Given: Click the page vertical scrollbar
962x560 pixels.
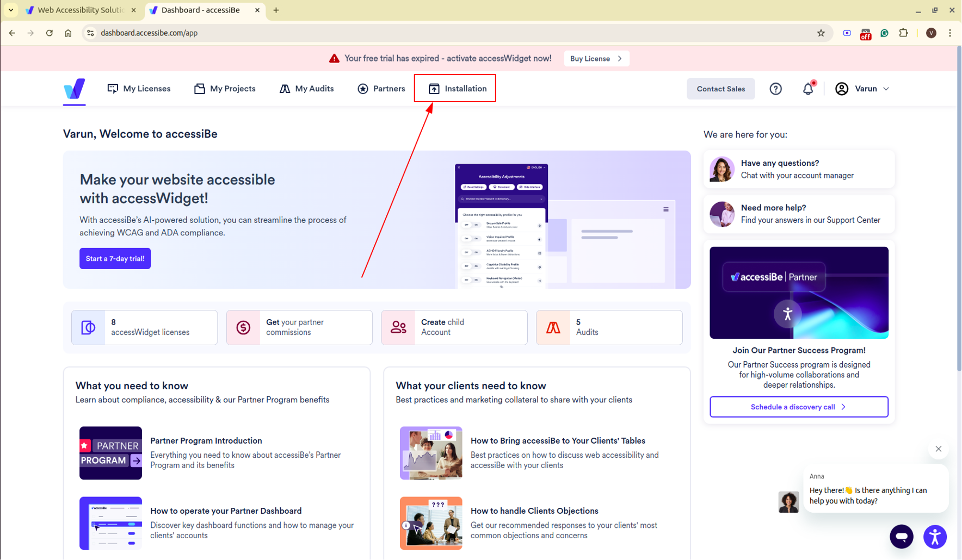Looking at the screenshot, I should 958,209.
